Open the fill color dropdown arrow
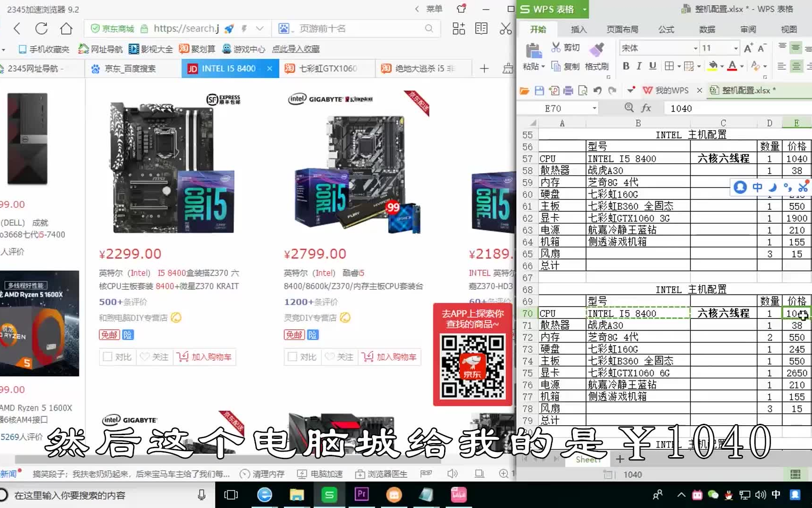Image resolution: width=812 pixels, height=508 pixels. pos(722,67)
